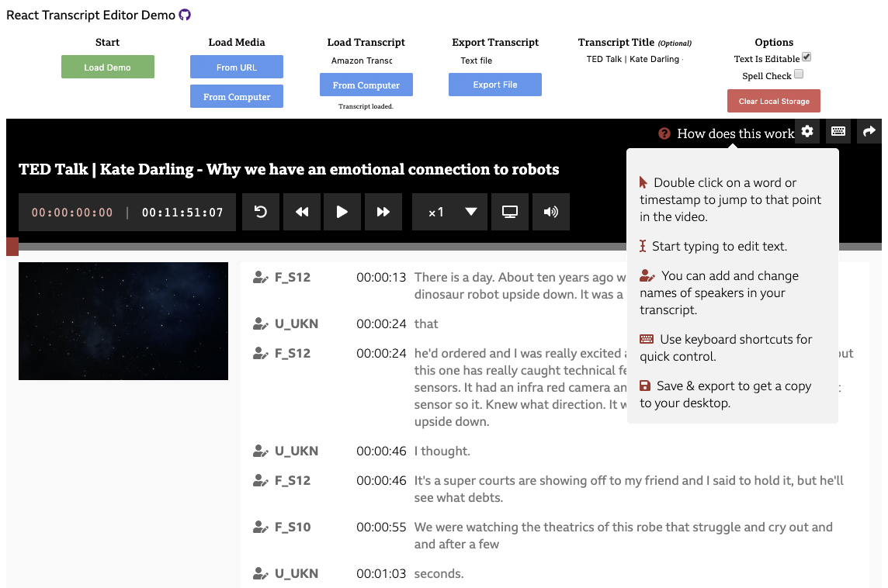Click the red playhead marker on progress bar
This screenshot has height=588, width=888.
click(x=12, y=247)
